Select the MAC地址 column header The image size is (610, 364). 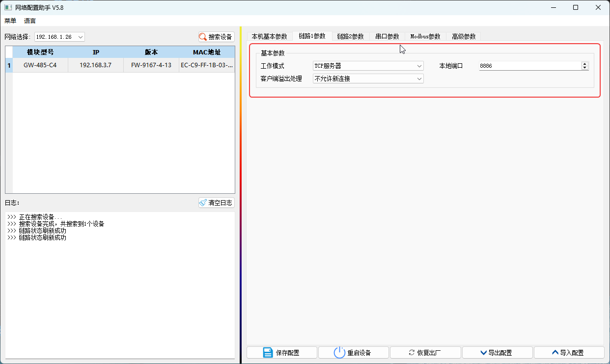pyautogui.click(x=207, y=52)
